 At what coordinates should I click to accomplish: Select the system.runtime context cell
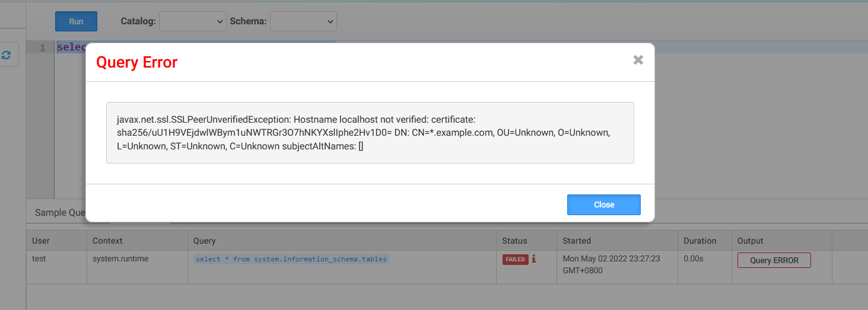(120, 259)
